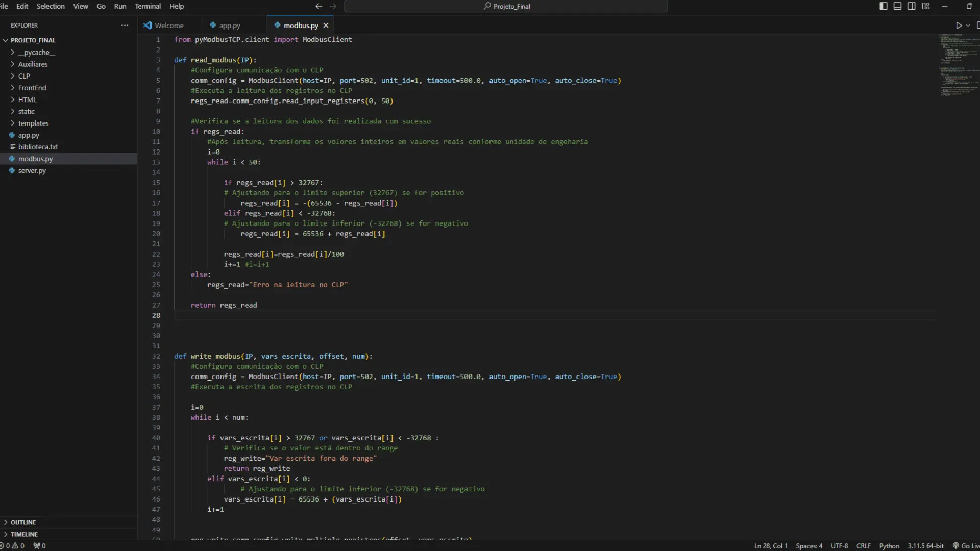Select language mode Python
Image resolution: width=980 pixels, height=551 pixels.
coord(889,546)
